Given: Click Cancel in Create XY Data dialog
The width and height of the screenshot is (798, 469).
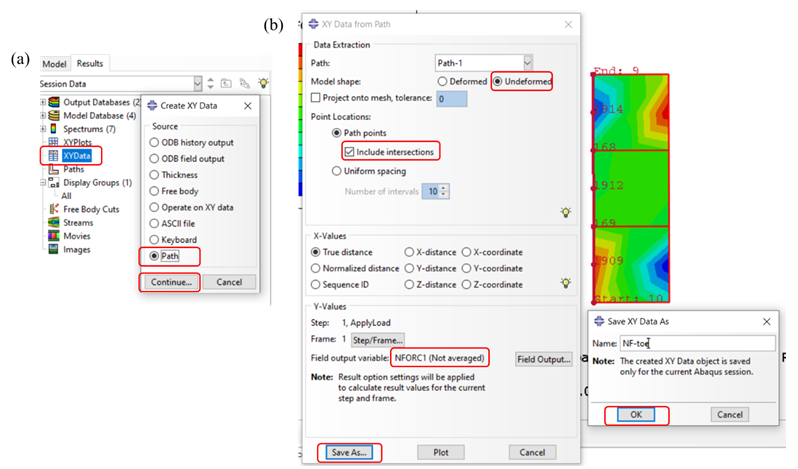Looking at the screenshot, I should pos(229,282).
